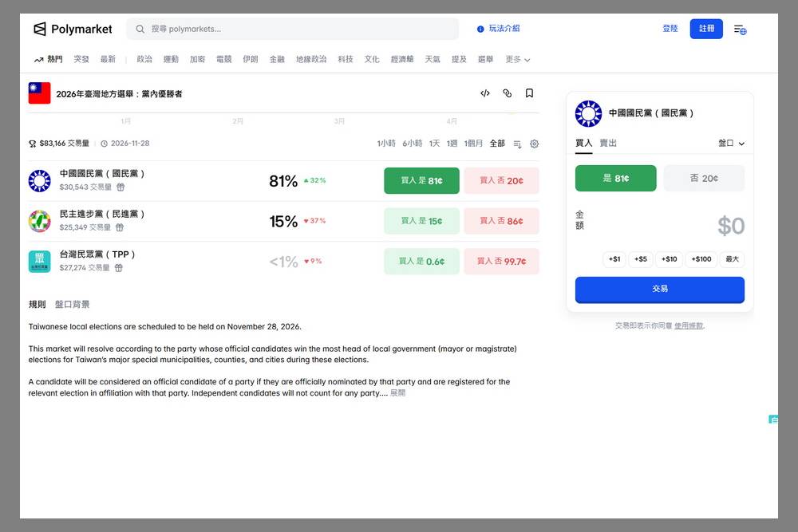Image resolution: width=798 pixels, height=532 pixels.
Task: Open the chat widget in bottom right corner
Action: [x=772, y=419]
